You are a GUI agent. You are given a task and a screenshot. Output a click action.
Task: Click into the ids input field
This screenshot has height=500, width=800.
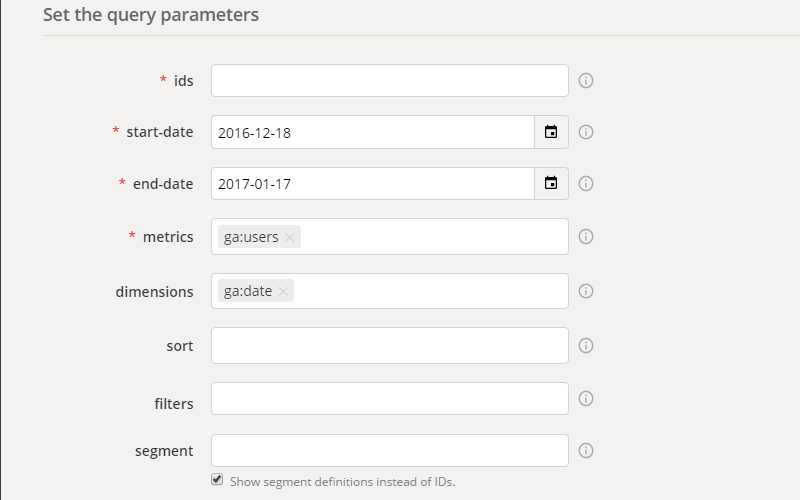(x=389, y=80)
